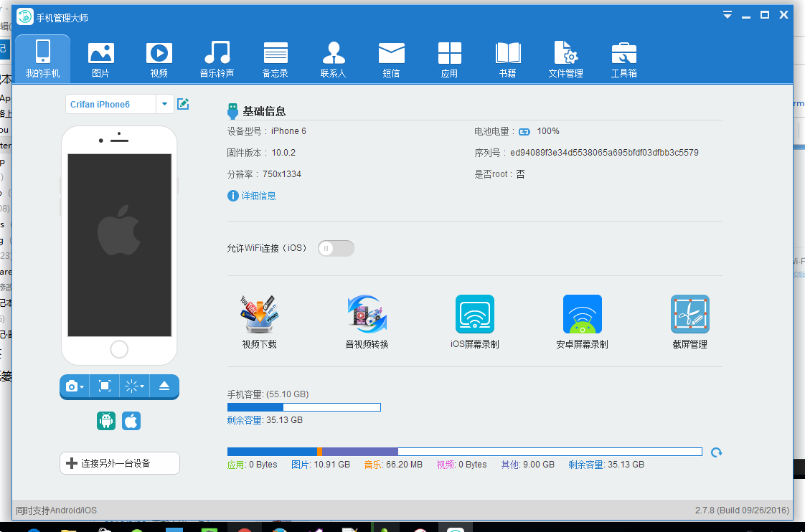Open the title bar dropdown menu arrow
This screenshot has height=532, width=805.
coord(728,15)
